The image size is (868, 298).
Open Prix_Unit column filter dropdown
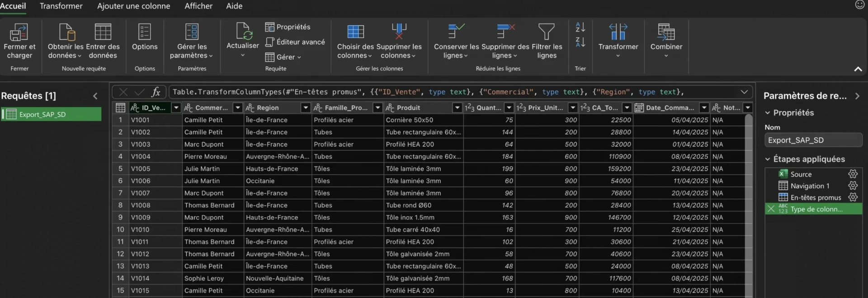point(573,107)
